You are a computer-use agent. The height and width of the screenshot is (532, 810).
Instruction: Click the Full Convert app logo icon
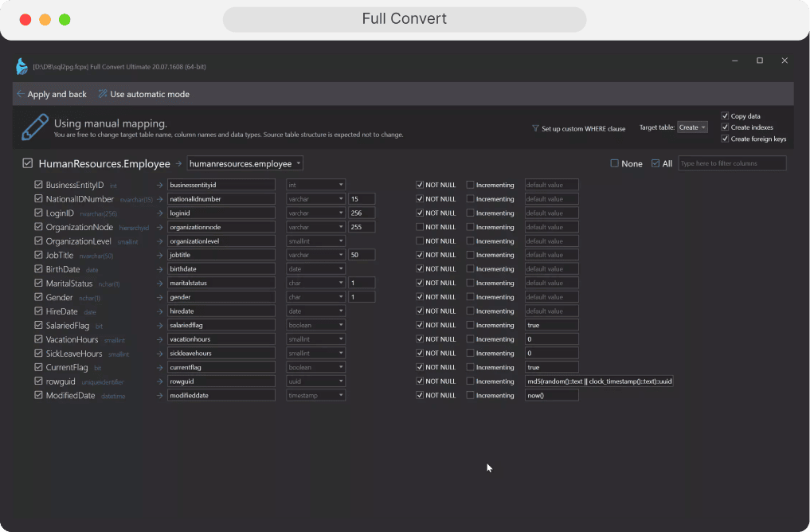coord(22,67)
